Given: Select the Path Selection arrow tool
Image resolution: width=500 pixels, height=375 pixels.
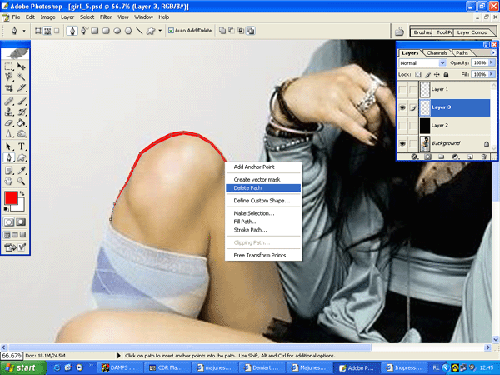Looking at the screenshot, I should point(9,146).
